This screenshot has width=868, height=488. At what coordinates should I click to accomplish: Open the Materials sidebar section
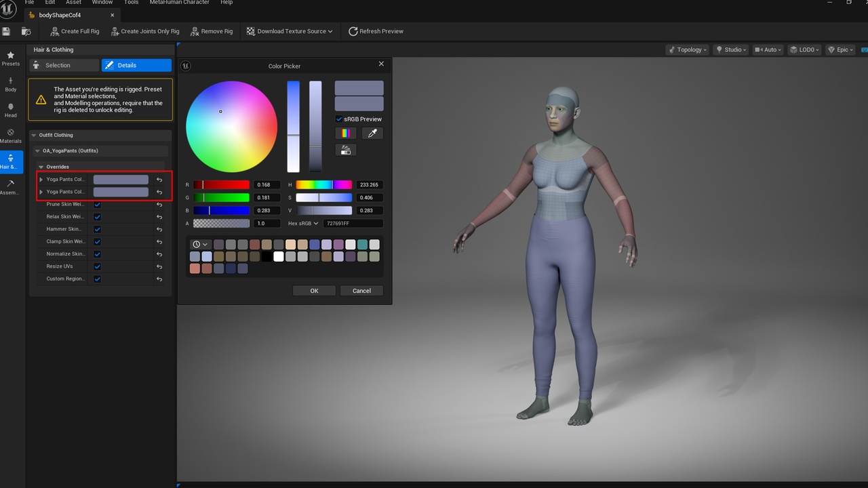(x=11, y=136)
